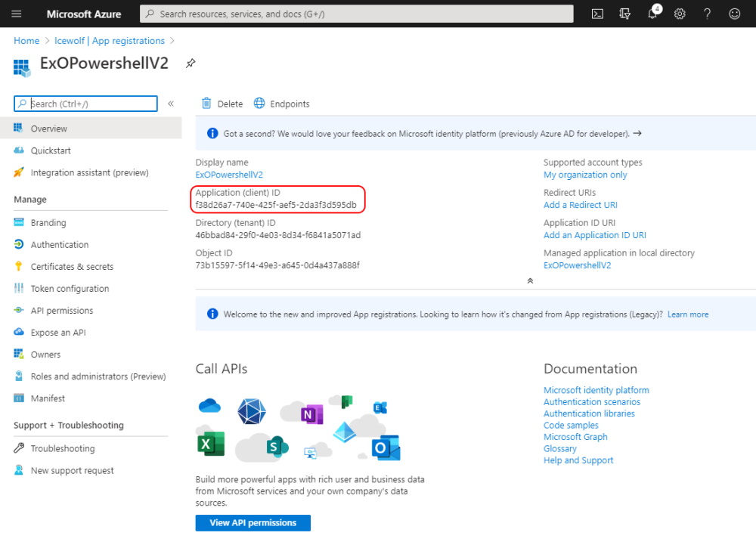Click the API permissions icon
The image size is (756, 545).
pos(19,310)
